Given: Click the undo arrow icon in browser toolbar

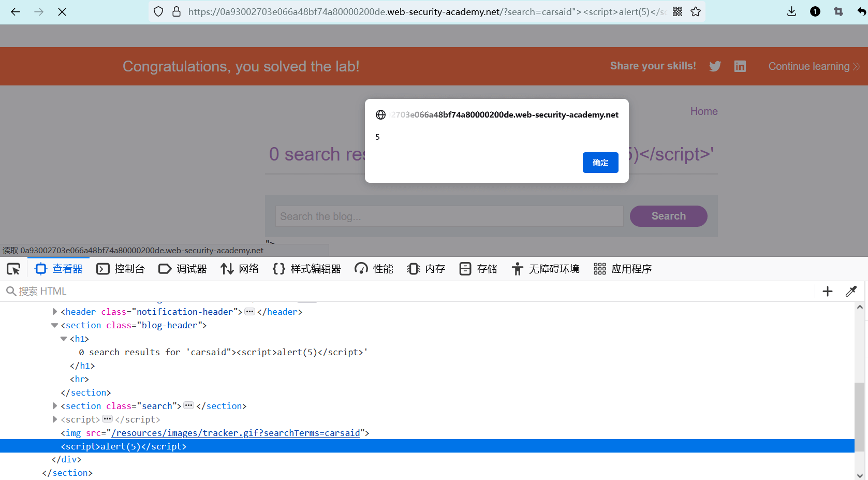Looking at the screenshot, I should tap(861, 11).
